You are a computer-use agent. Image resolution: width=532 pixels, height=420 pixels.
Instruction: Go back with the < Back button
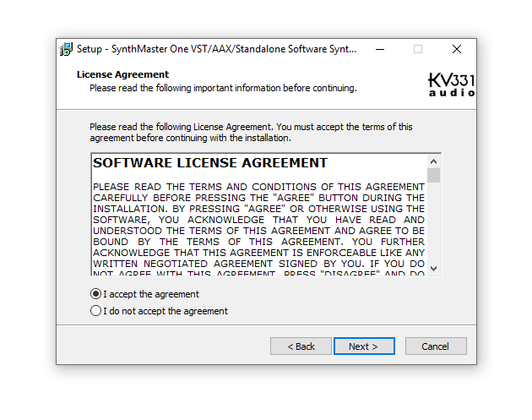point(301,346)
